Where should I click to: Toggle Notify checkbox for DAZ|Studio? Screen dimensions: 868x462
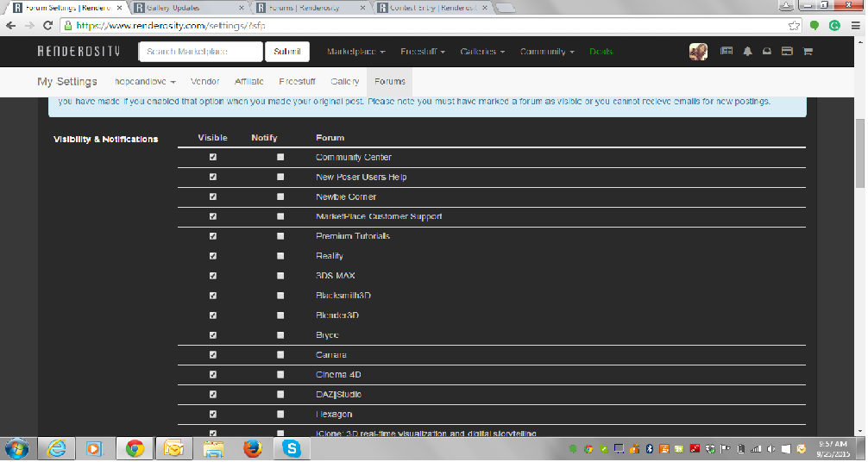click(x=280, y=395)
